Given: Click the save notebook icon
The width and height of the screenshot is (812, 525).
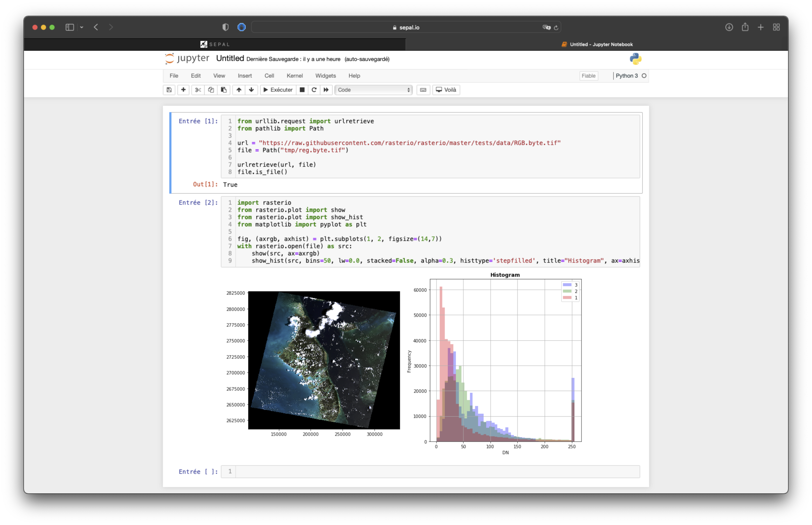Looking at the screenshot, I should point(169,90).
